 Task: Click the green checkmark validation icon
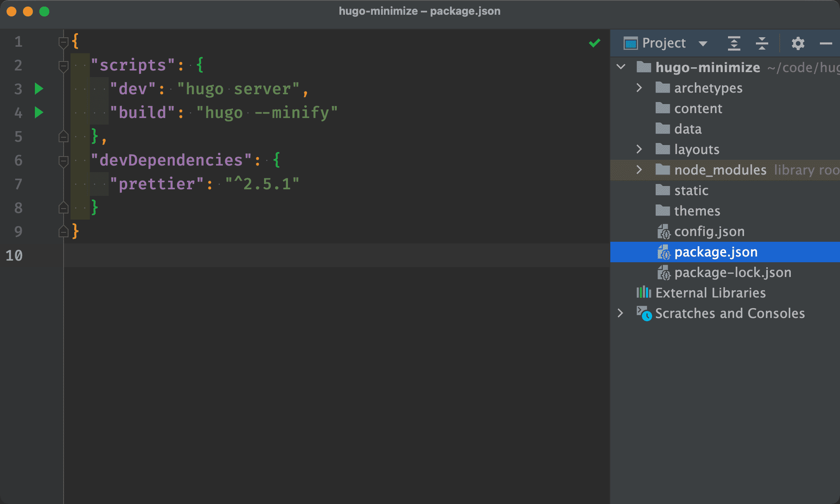[595, 43]
